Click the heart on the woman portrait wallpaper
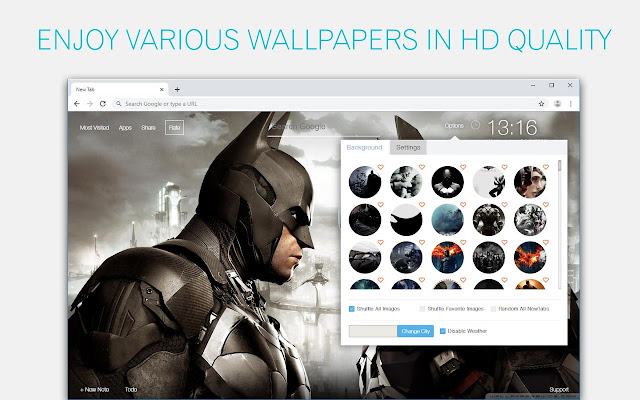Viewport: 640px width, 400px height. (x=546, y=167)
